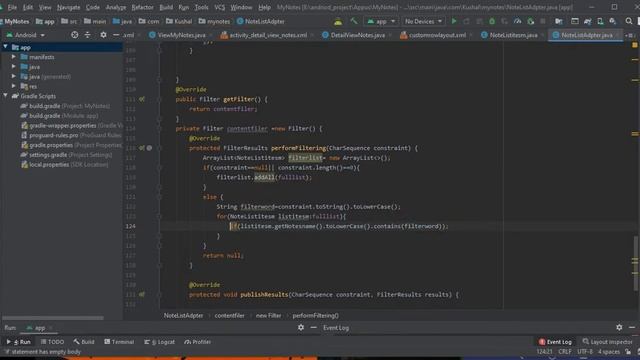640x360 pixels.
Task: Click the Debug app bug icon
Action: 492,21
